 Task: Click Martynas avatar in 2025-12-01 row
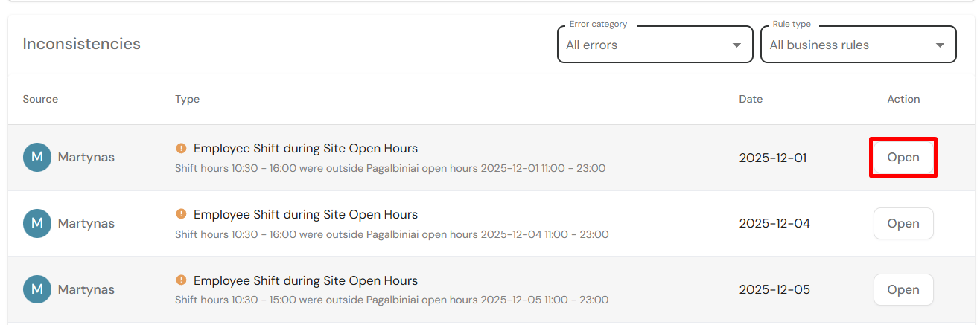(x=37, y=158)
